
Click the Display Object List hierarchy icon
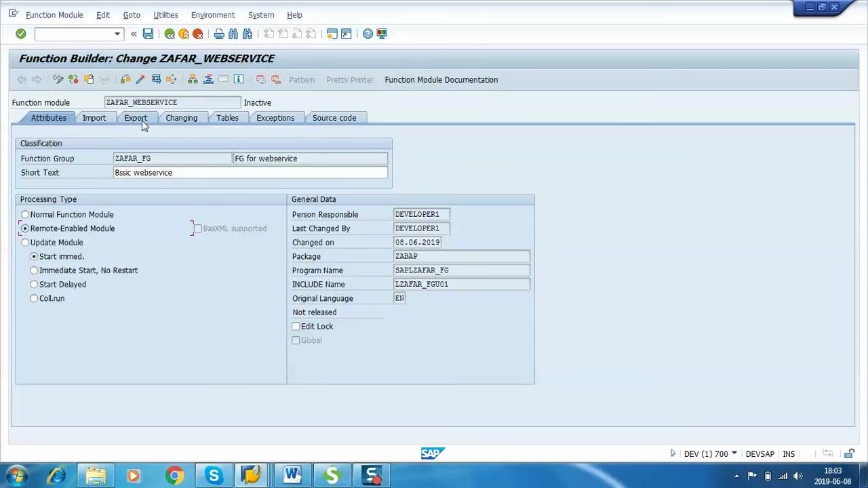(193, 80)
